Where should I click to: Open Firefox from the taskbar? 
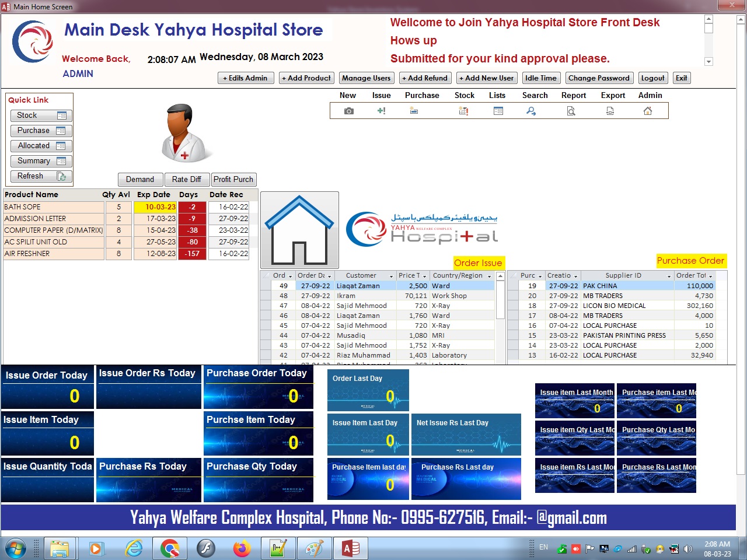pos(242,548)
